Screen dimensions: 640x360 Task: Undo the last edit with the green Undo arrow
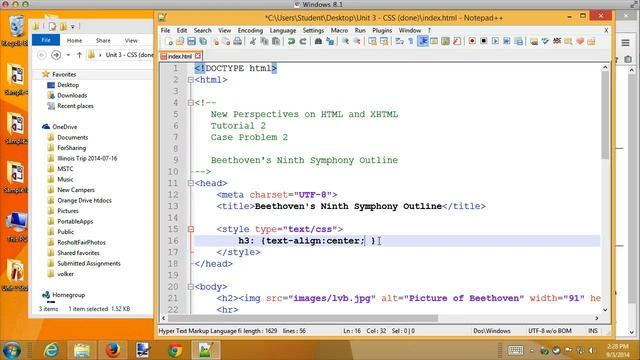point(291,41)
